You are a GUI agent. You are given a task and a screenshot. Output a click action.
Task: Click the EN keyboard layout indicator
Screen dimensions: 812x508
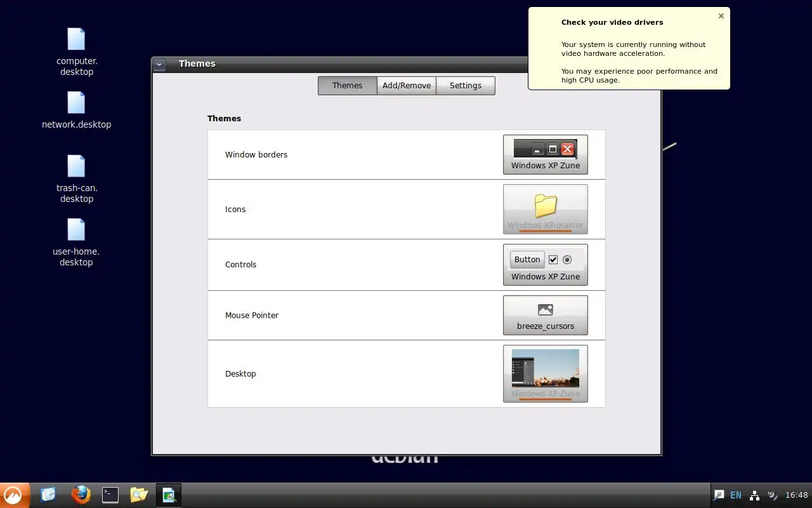pyautogui.click(x=736, y=495)
